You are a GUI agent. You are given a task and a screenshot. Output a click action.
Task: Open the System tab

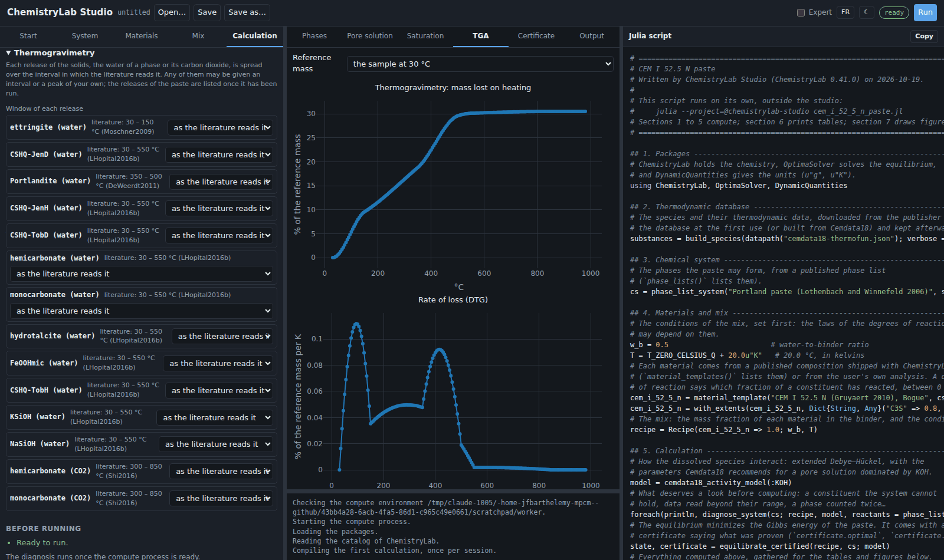(x=85, y=36)
